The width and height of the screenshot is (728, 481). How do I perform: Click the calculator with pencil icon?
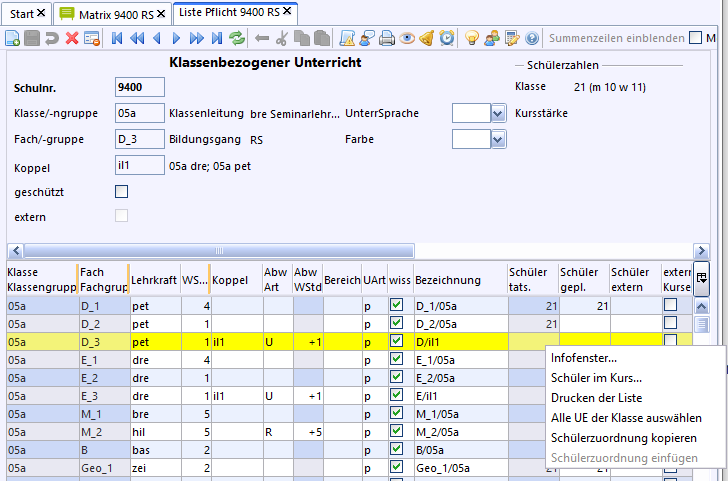point(512,38)
